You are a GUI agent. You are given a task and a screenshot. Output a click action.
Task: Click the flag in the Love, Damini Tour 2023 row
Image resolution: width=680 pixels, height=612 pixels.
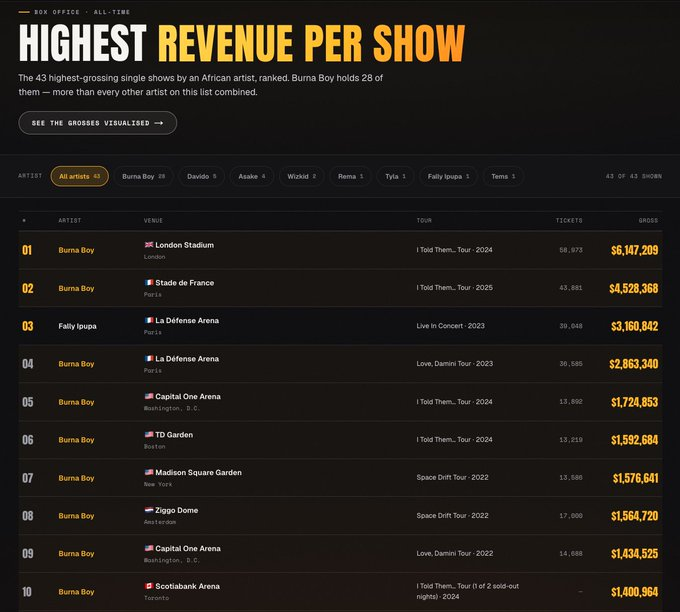click(149, 358)
